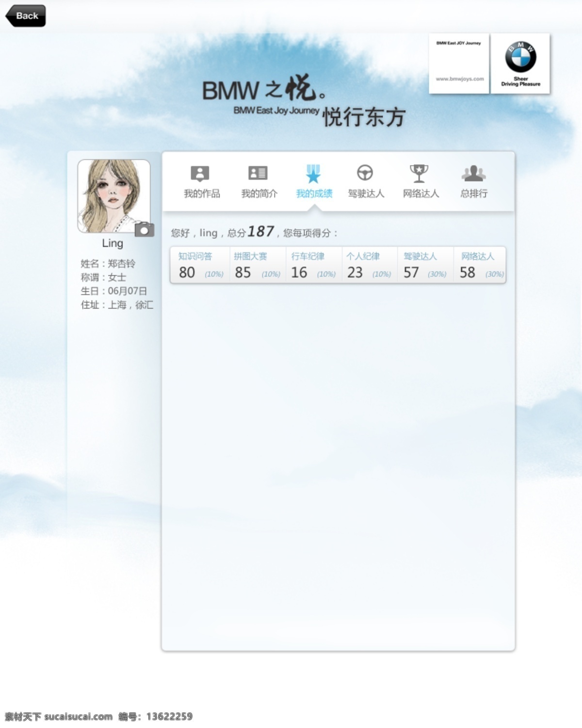Open the 我的作品 tab label

202,194
